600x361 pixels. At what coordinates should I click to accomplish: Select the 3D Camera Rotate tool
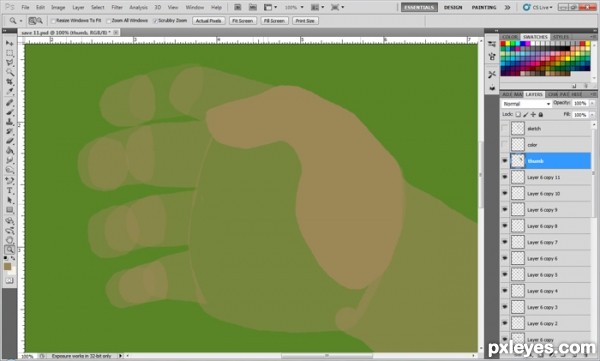coord(10,230)
